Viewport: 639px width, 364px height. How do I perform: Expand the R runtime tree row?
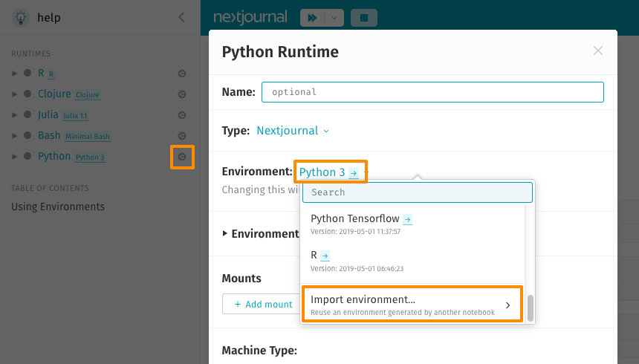coord(15,74)
